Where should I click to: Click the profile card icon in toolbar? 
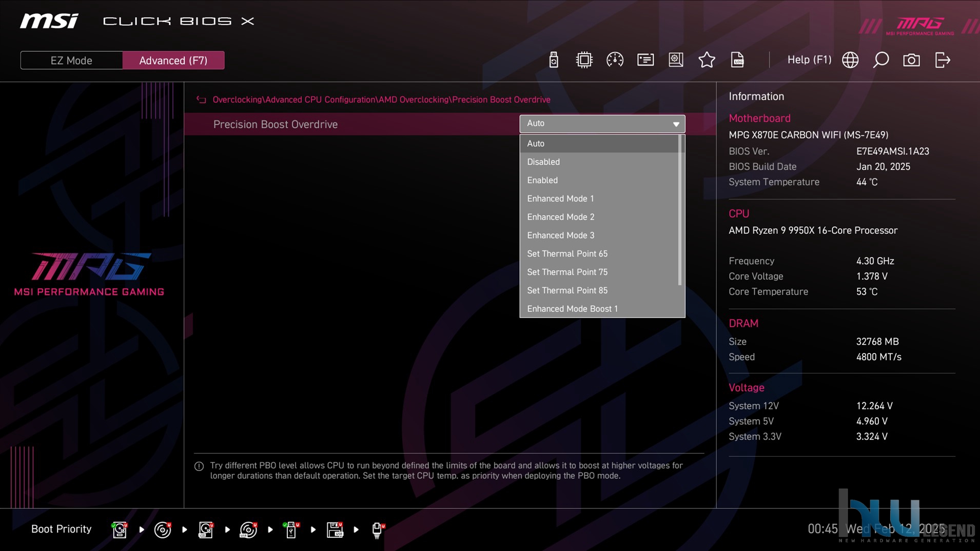645,60
